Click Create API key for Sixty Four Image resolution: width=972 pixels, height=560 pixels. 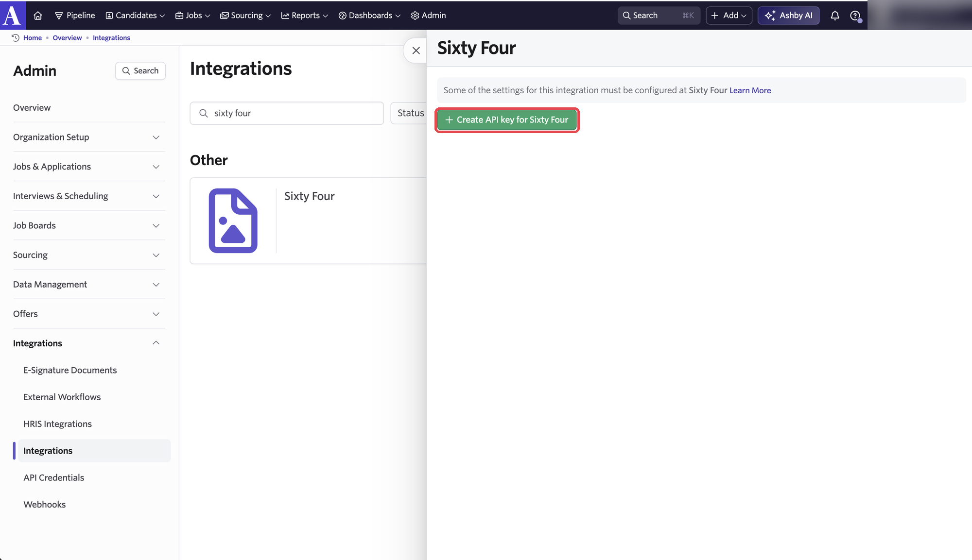(x=507, y=120)
